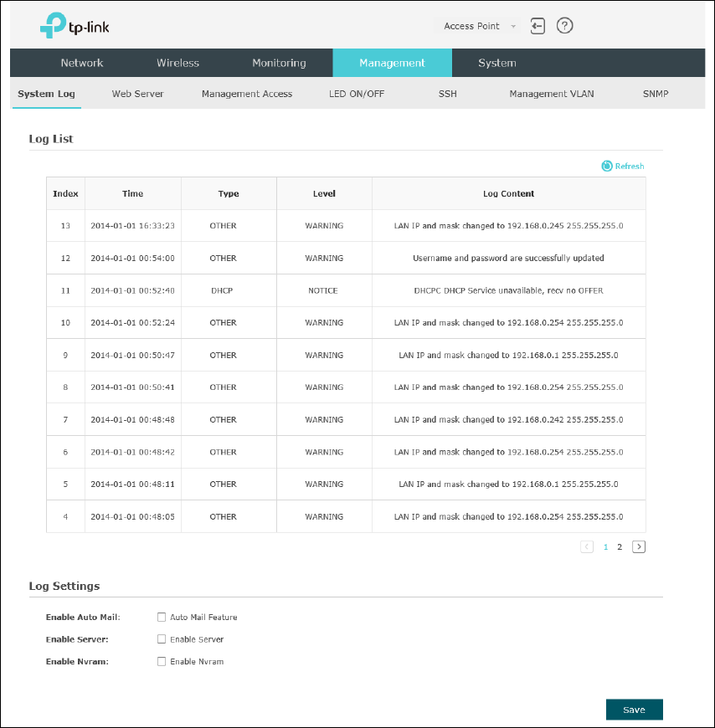
Task: Select the System Log sub-tab
Action: 46,94
